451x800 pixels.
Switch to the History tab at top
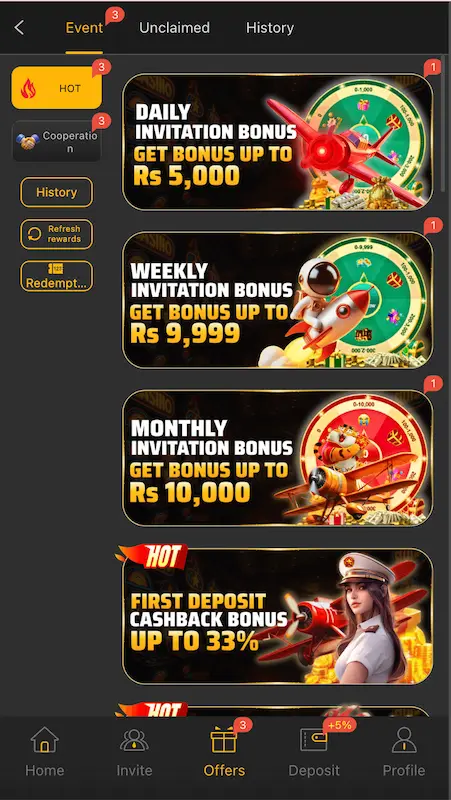tap(270, 28)
